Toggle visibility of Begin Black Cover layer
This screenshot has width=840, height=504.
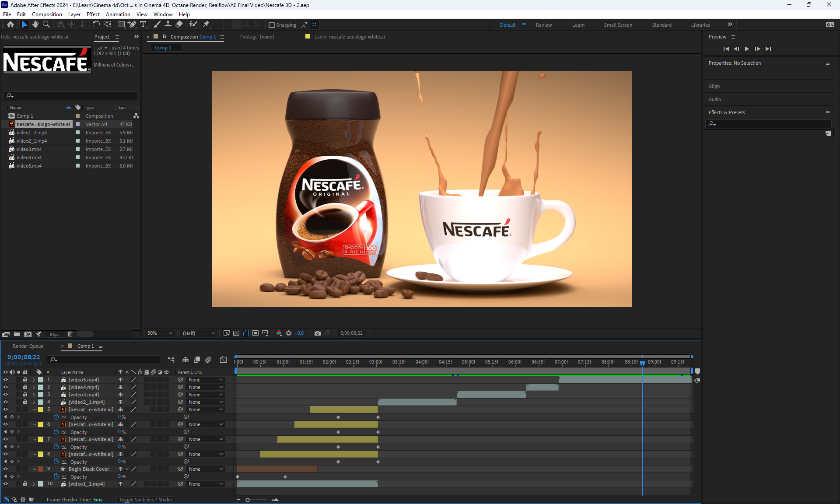click(x=6, y=469)
